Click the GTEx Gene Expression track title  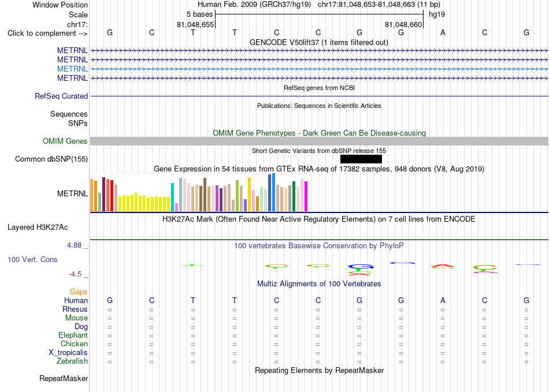point(319,169)
